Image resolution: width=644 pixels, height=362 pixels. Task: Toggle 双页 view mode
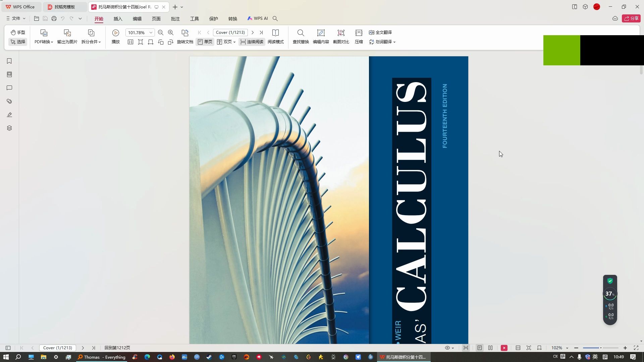pyautogui.click(x=226, y=42)
